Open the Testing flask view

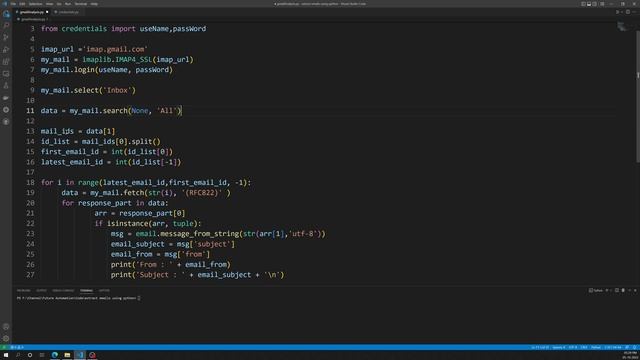point(6,86)
